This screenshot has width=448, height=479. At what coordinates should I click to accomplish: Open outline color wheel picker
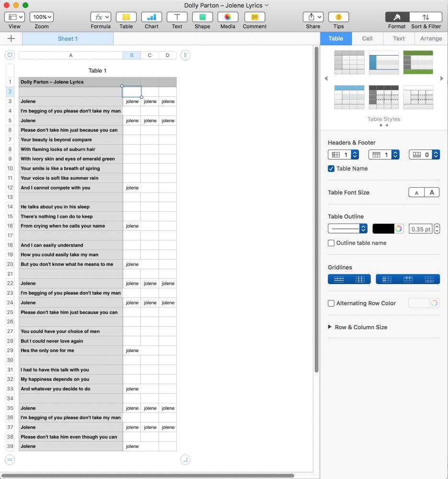point(399,228)
